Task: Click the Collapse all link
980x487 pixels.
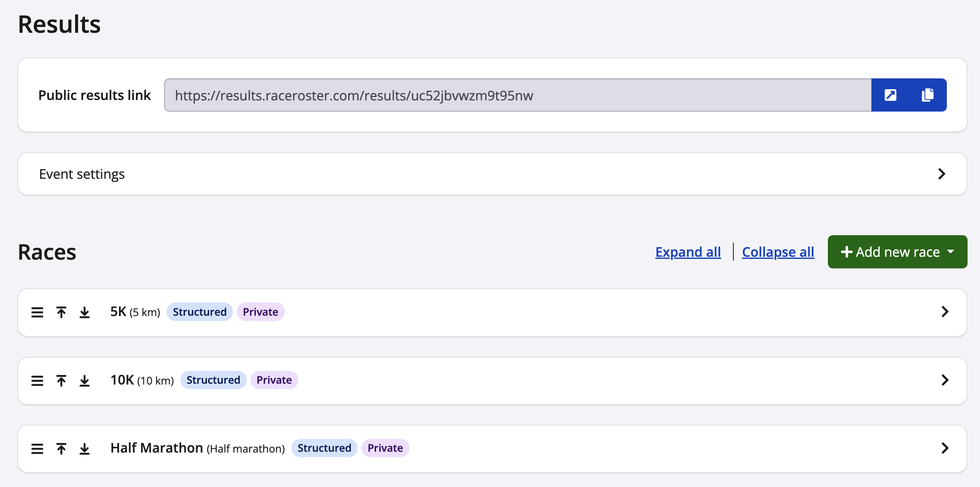Action: tap(778, 252)
